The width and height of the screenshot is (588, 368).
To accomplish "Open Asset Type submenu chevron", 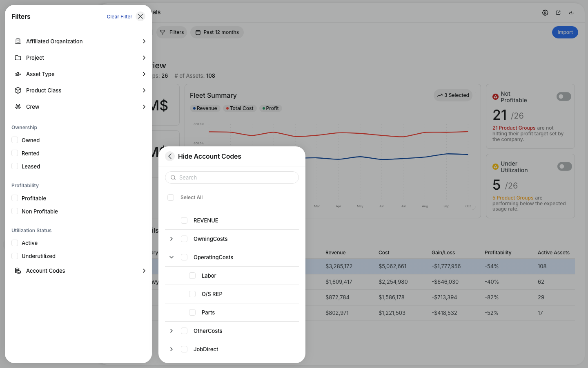I will coord(144,74).
